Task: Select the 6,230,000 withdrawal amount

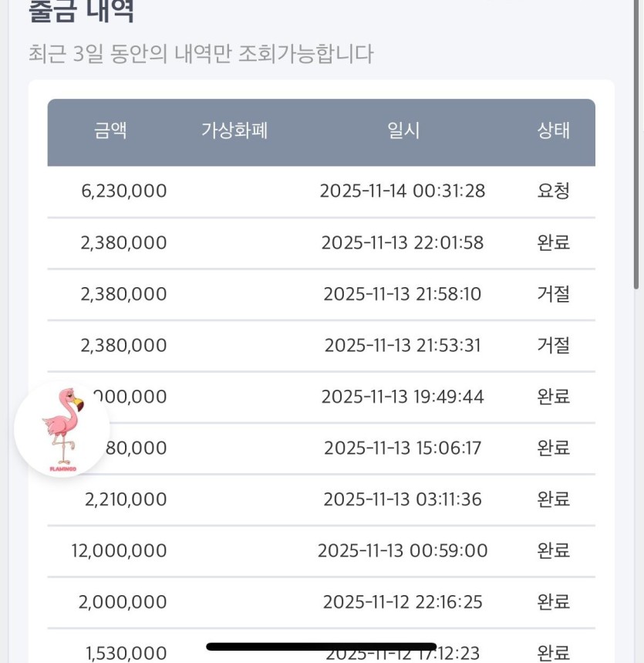Action: pyautogui.click(x=123, y=191)
